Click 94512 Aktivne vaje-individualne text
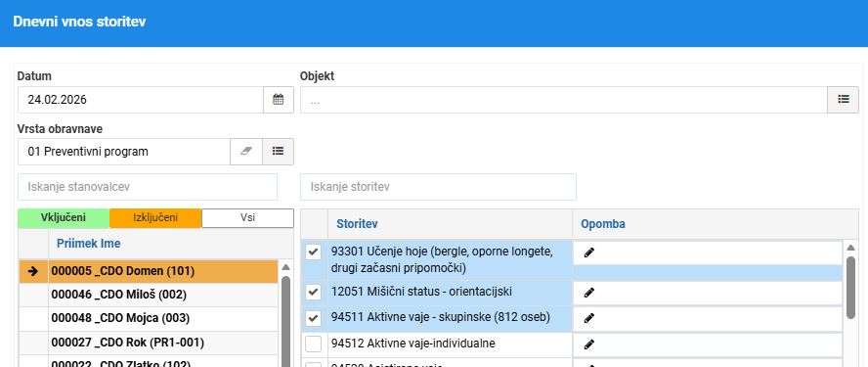The width and height of the screenshot is (868, 367). click(x=412, y=344)
